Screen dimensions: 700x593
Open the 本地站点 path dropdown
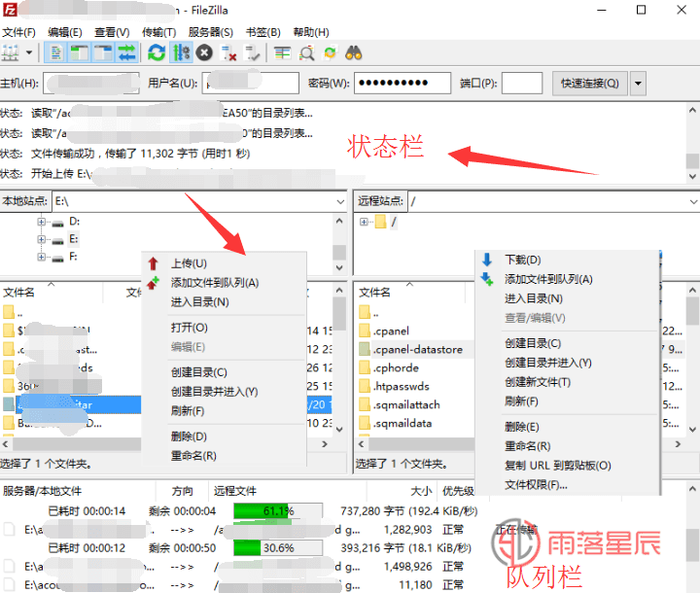pyautogui.click(x=340, y=202)
